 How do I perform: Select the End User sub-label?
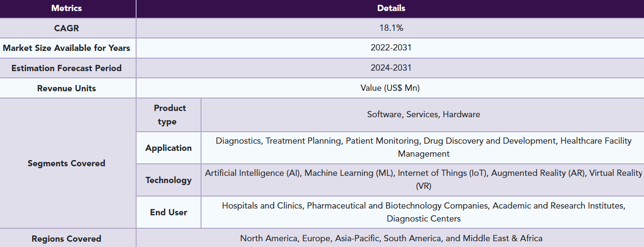click(169, 212)
